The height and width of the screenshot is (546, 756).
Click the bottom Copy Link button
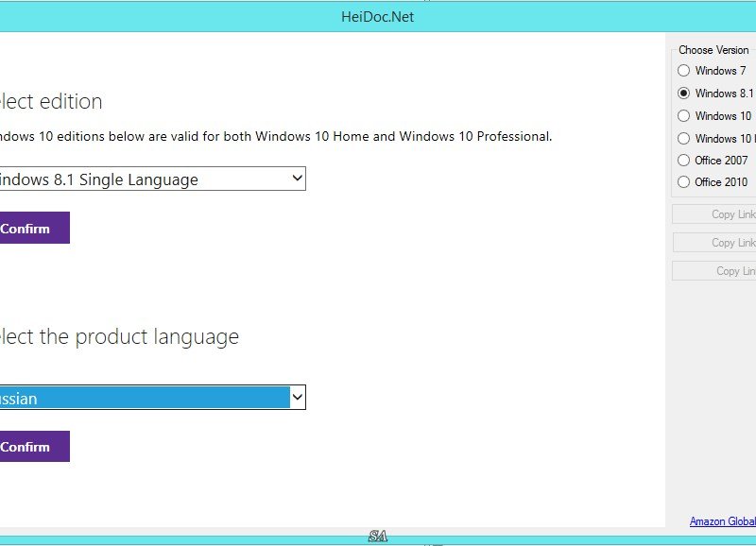point(714,271)
